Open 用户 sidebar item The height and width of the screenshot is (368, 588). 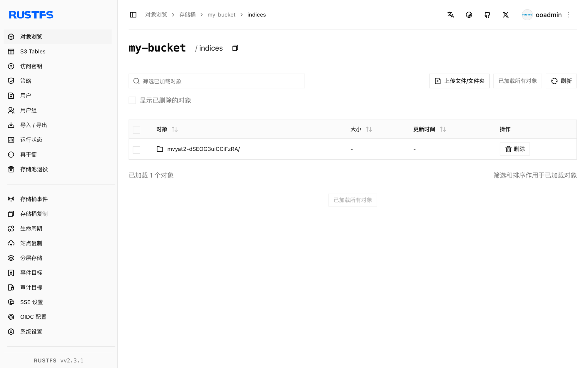pos(58,96)
